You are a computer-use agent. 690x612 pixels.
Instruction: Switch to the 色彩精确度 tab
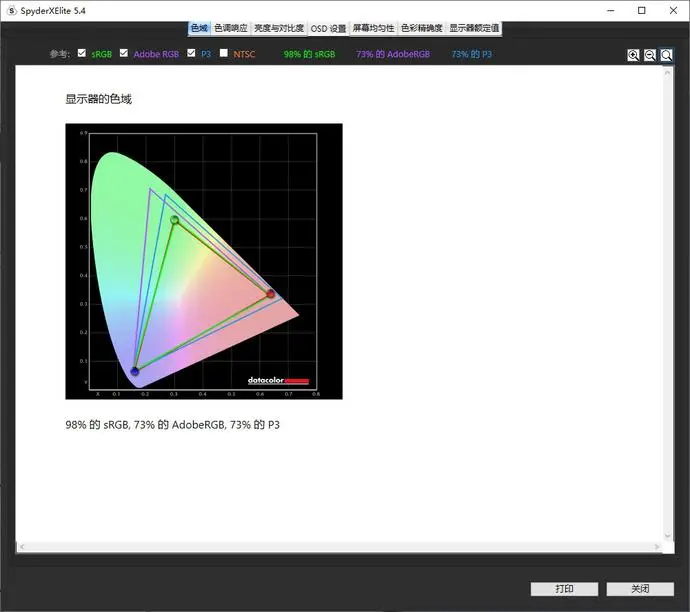click(x=422, y=28)
